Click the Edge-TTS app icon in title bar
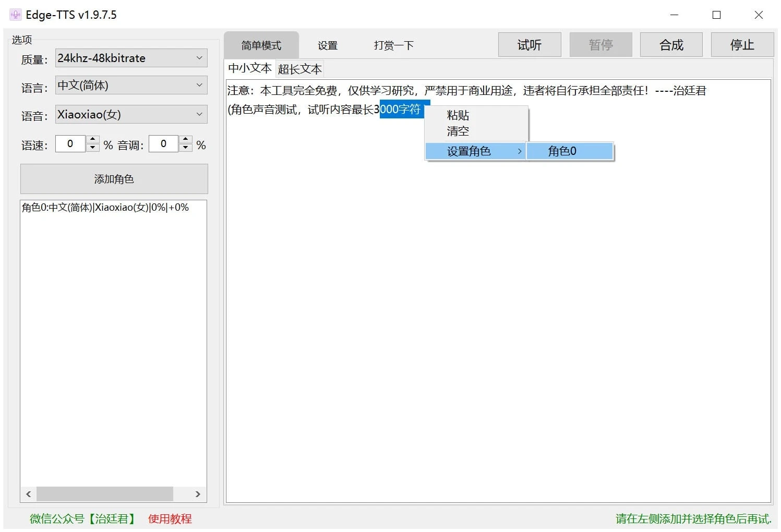Viewport: 781px width, 532px height. [x=15, y=15]
